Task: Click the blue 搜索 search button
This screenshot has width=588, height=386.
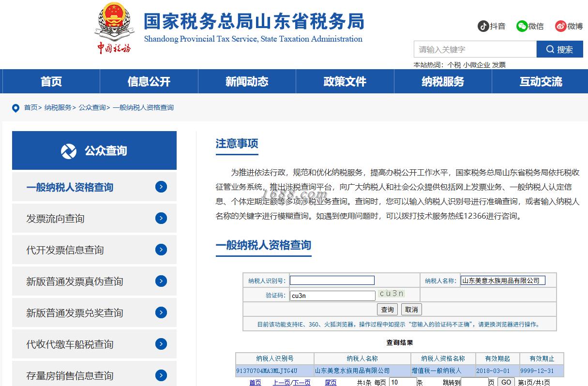Action: pyautogui.click(x=560, y=49)
